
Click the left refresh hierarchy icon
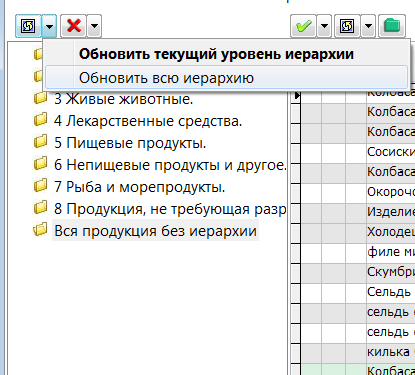pos(28,26)
